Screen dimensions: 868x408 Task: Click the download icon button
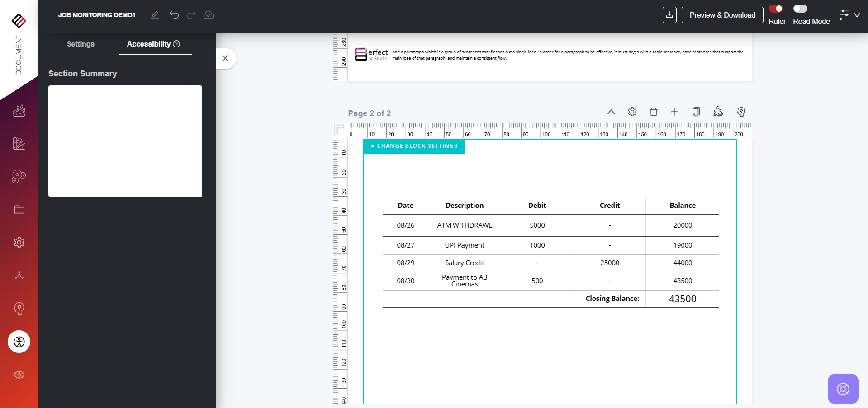point(669,15)
